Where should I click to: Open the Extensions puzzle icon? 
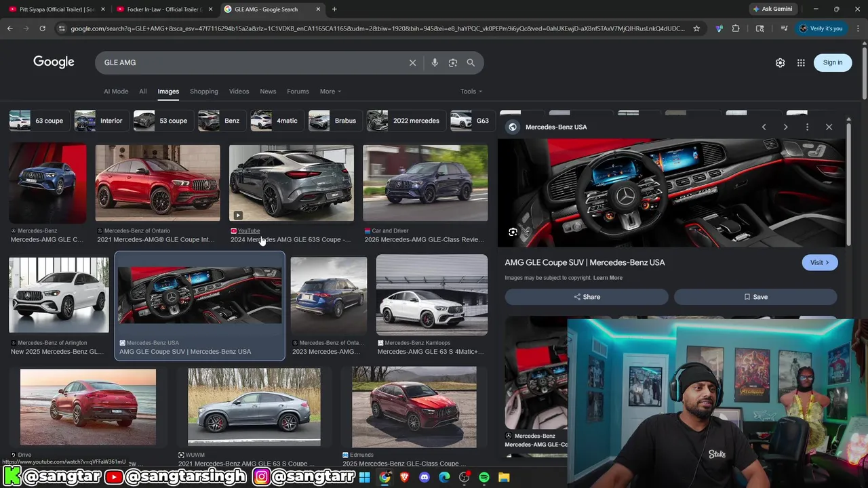coord(736,28)
